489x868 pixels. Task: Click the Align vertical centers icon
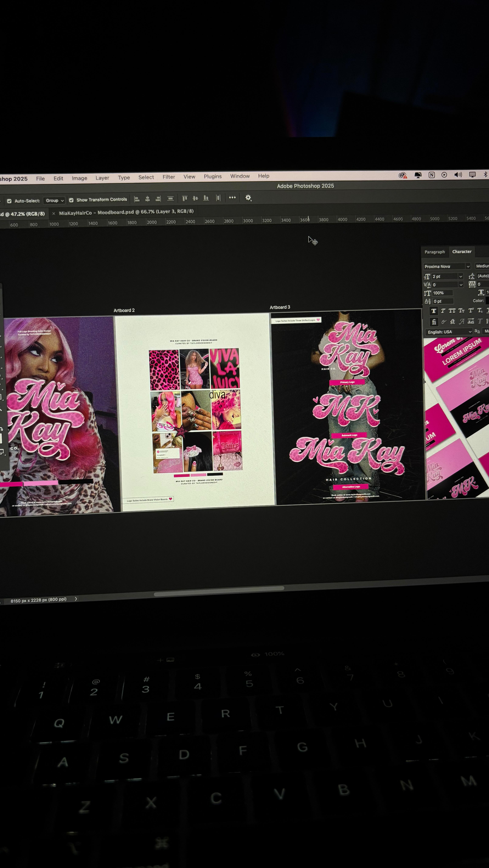click(195, 198)
